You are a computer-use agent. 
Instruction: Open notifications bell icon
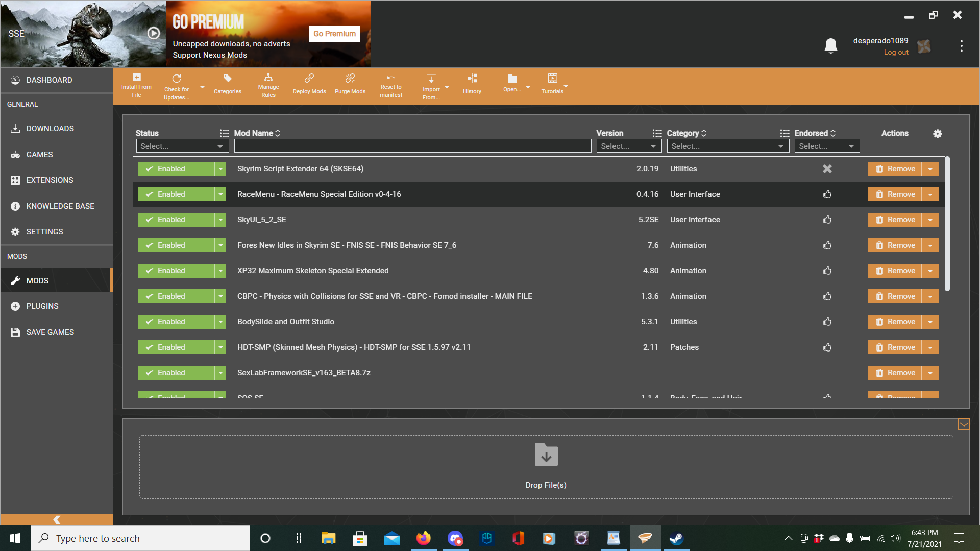coord(831,46)
